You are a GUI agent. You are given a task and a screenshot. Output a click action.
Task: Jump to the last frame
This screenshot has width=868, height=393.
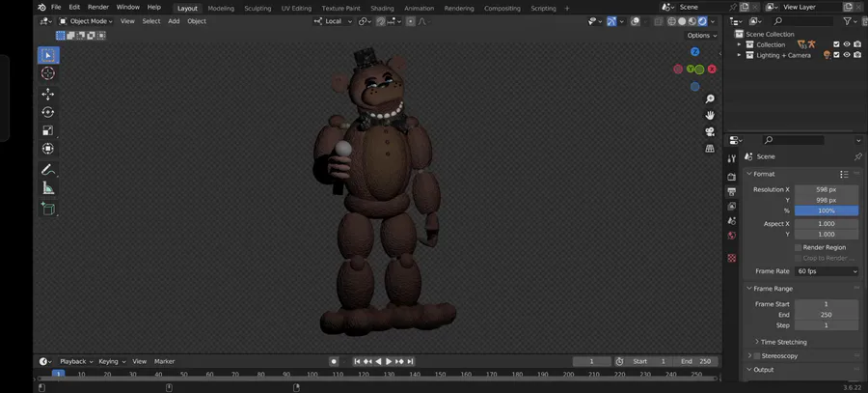(x=410, y=361)
